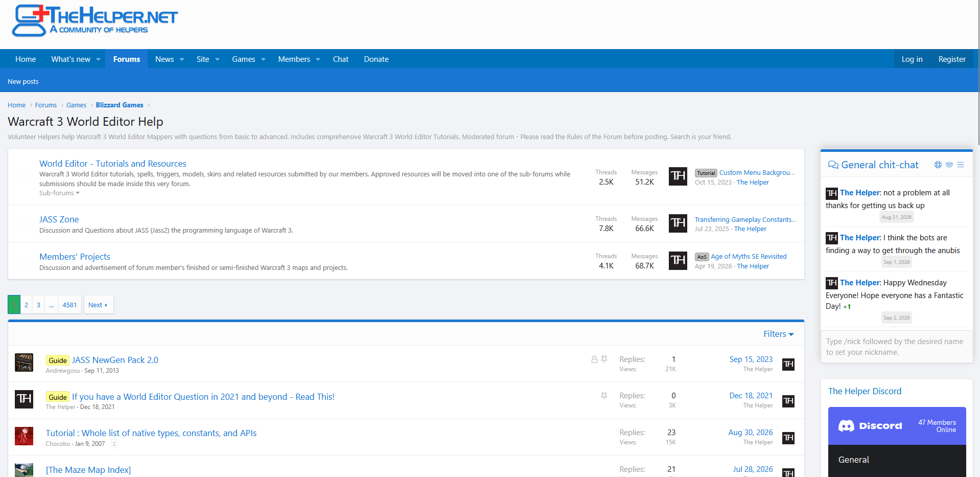
Task: Click the Tutorial prefix label on Custom Menu post
Action: point(706,173)
